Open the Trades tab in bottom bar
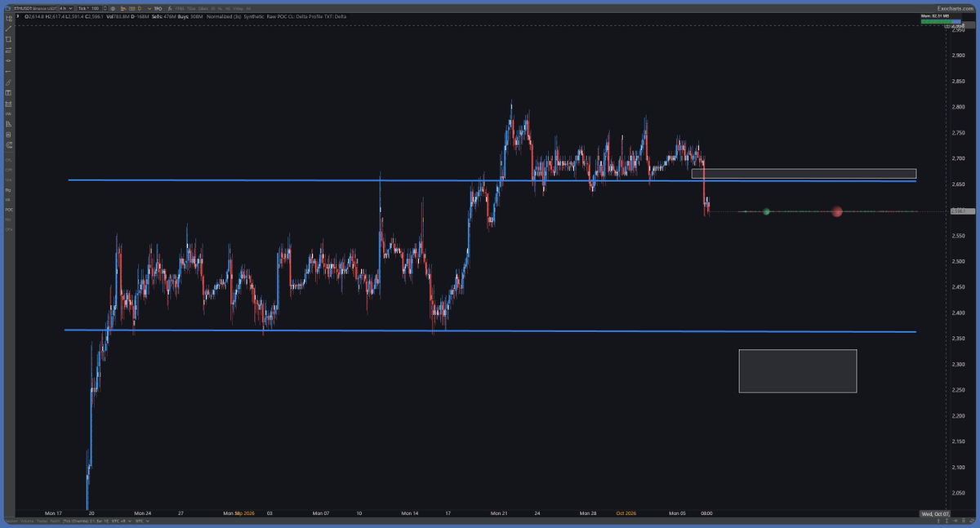 click(42, 521)
